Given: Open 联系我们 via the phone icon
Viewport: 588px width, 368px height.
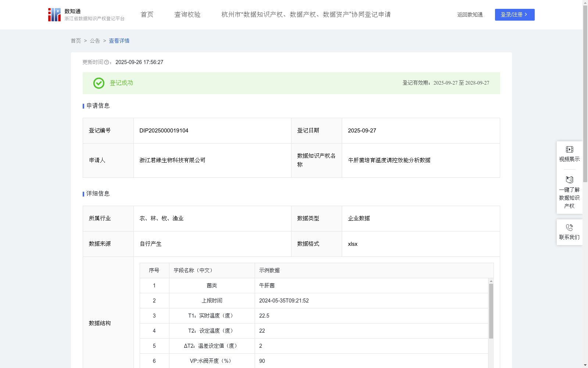Looking at the screenshot, I should [569, 228].
